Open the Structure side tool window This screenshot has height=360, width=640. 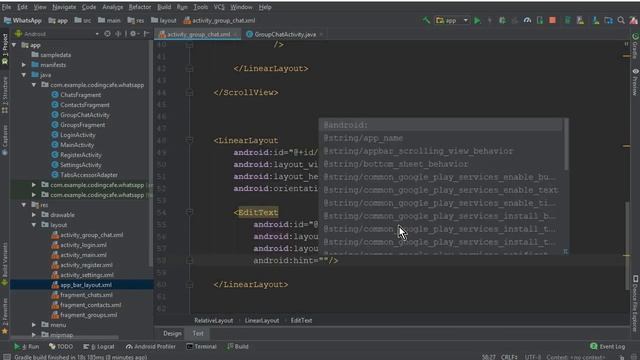[4, 96]
